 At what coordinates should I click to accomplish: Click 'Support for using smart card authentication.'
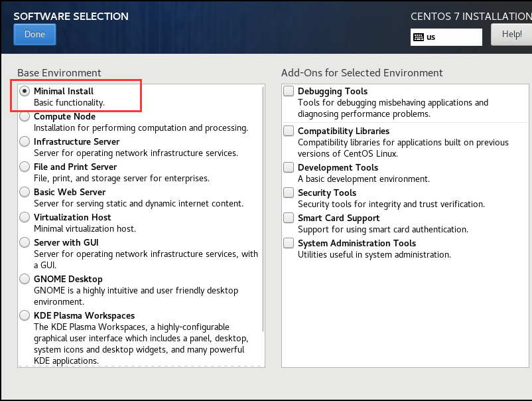[383, 230]
